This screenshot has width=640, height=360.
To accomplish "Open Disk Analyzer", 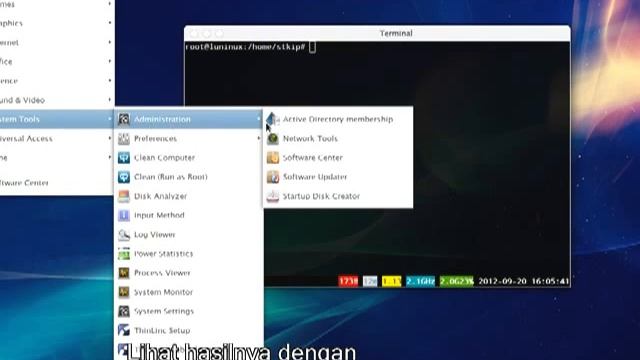I will click(189, 196).
